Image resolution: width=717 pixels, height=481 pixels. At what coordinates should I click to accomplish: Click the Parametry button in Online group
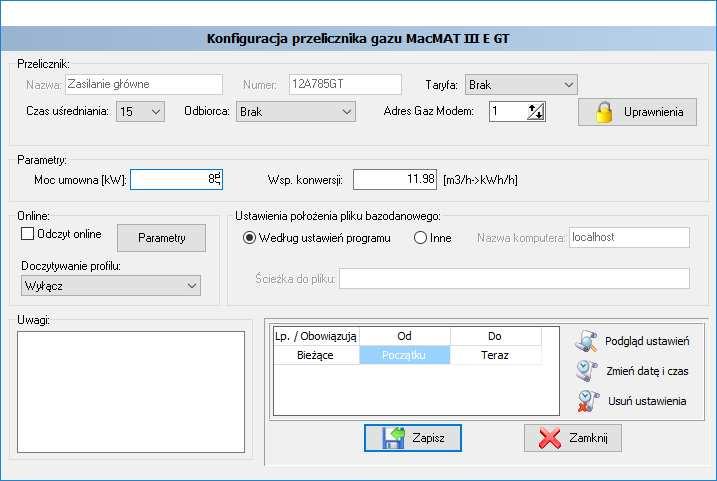161,238
